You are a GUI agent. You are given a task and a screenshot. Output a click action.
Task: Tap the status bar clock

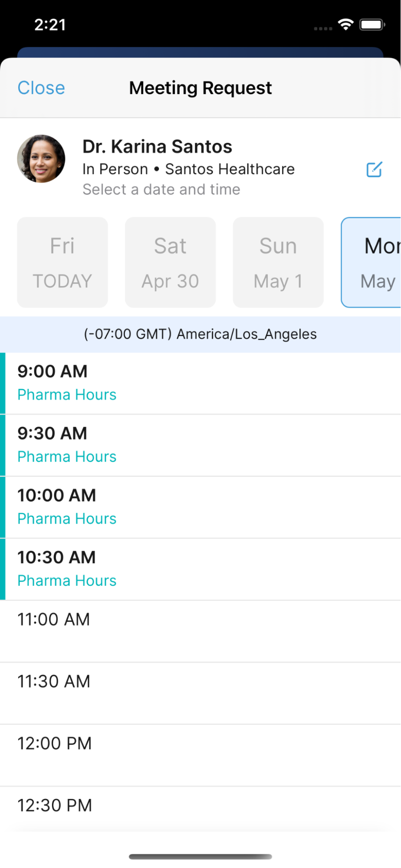coord(50,25)
